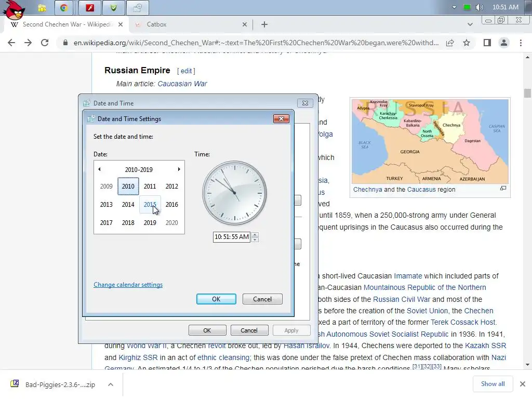Open the Chechnya link in map caption

[367, 190]
